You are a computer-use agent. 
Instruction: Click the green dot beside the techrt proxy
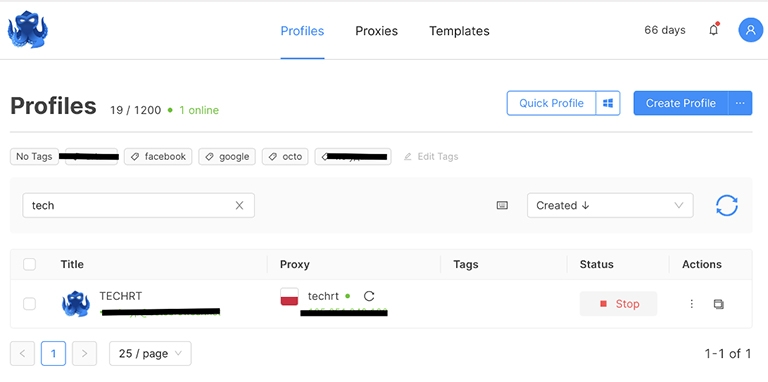coord(347,296)
